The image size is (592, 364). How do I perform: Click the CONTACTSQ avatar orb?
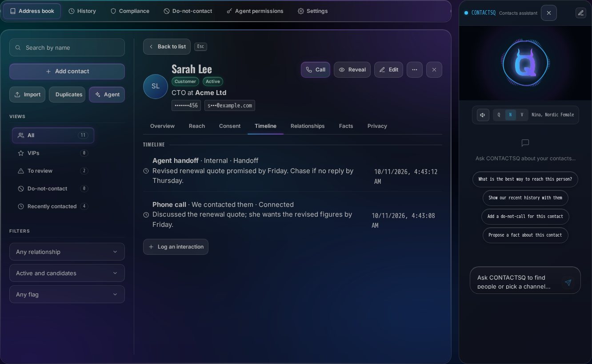(x=525, y=63)
